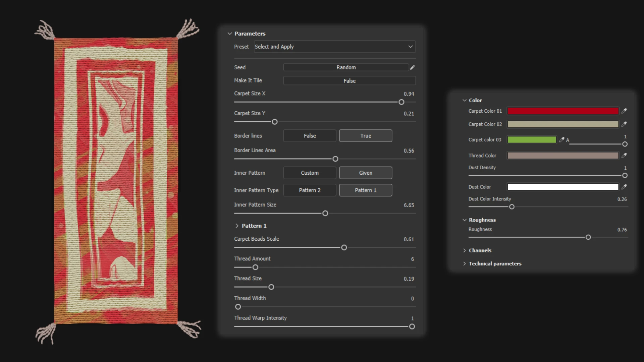Click the Carpet Size Y slider handle
The height and width of the screenshot is (362, 644).
pyautogui.click(x=275, y=122)
